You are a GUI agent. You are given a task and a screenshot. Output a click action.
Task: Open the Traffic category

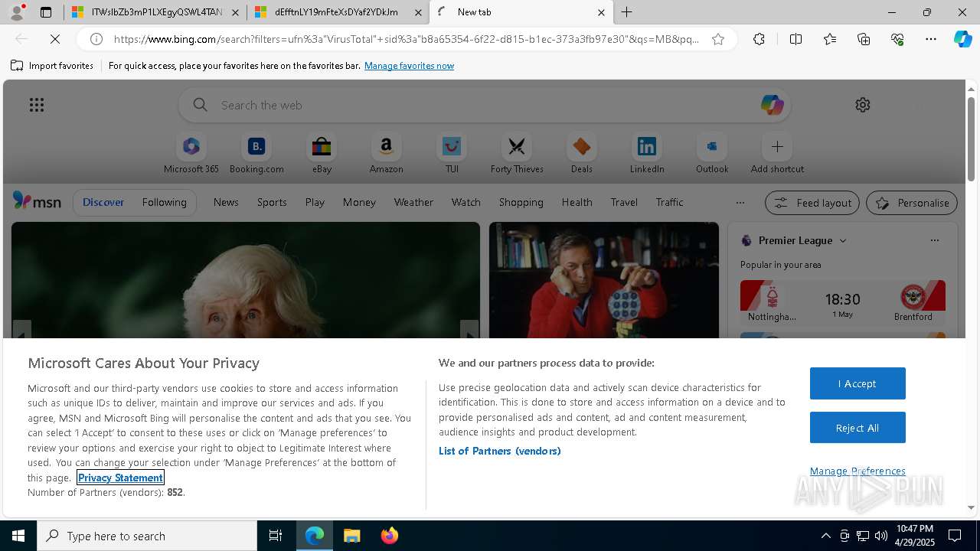[x=669, y=202]
